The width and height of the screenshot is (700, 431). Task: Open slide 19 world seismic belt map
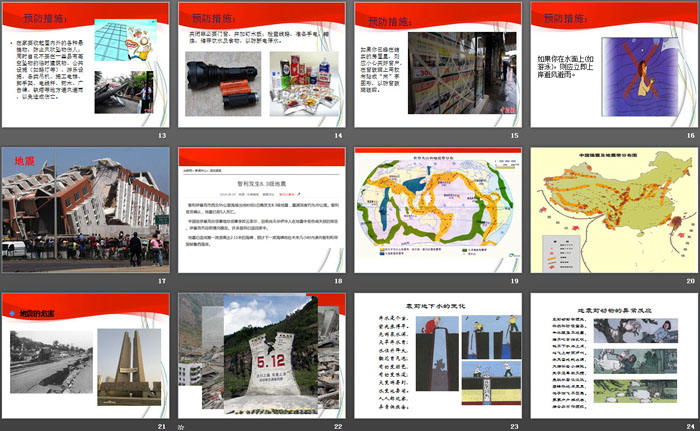pyautogui.click(x=438, y=210)
